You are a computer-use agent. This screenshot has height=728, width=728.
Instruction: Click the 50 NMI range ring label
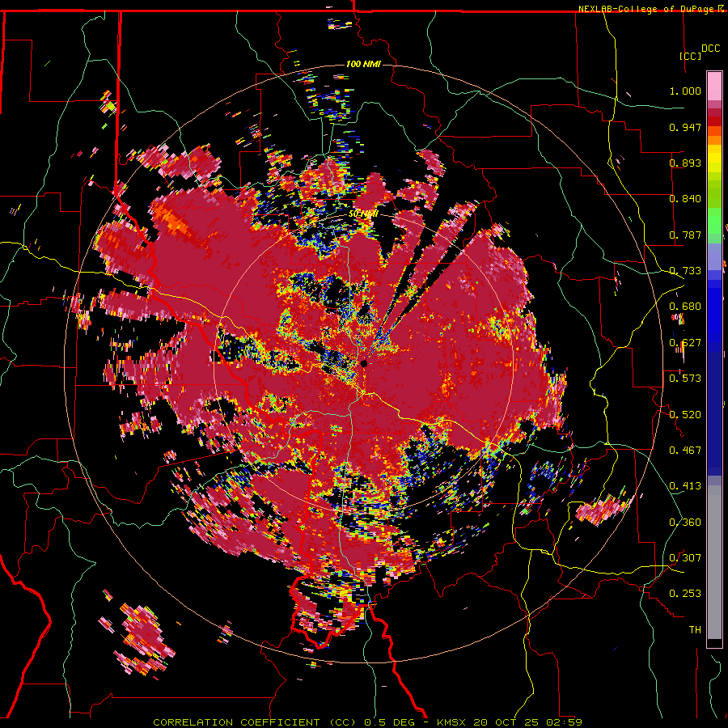tap(363, 214)
